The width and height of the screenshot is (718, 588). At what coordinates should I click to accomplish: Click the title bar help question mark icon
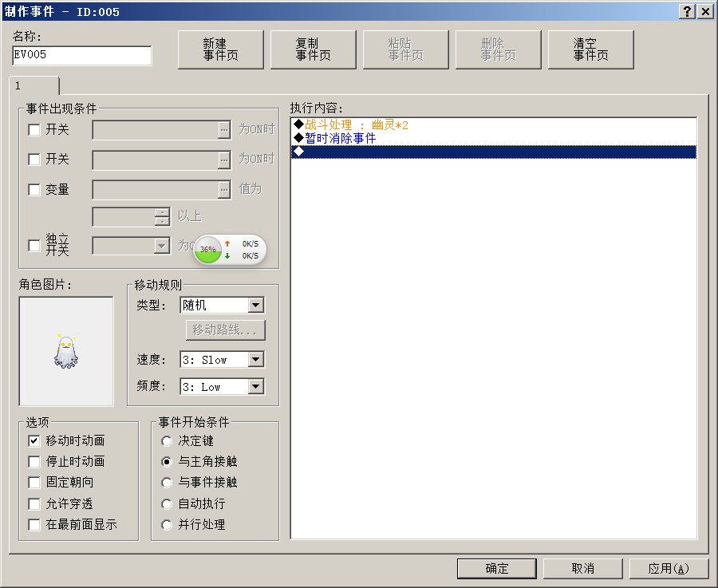pos(687,11)
